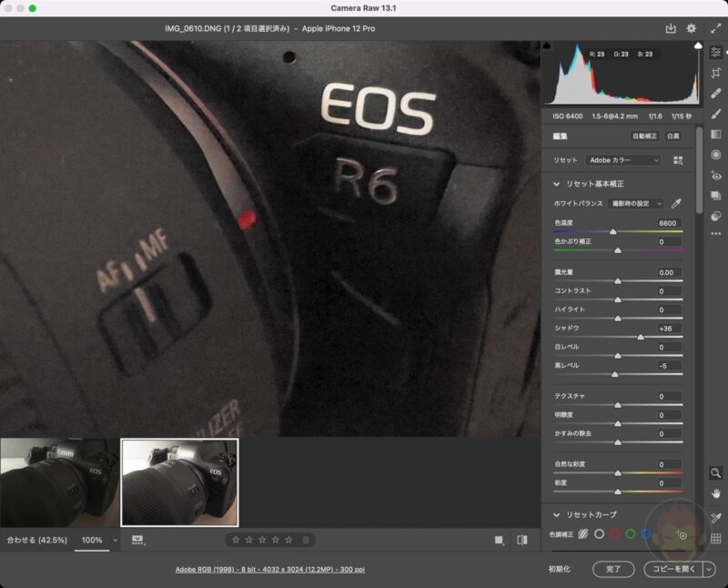728x588 pixels.
Task: Pick the white balance eyedropper
Action: (676, 204)
